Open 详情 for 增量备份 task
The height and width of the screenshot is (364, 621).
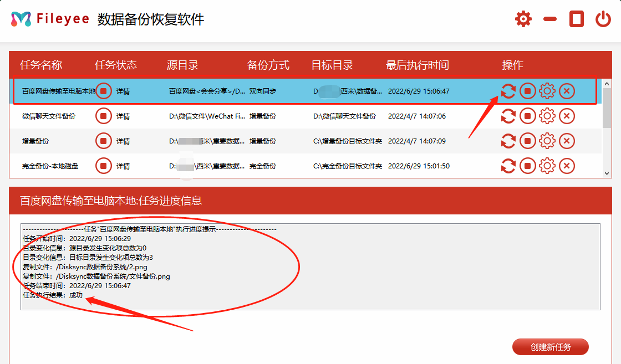coord(123,141)
